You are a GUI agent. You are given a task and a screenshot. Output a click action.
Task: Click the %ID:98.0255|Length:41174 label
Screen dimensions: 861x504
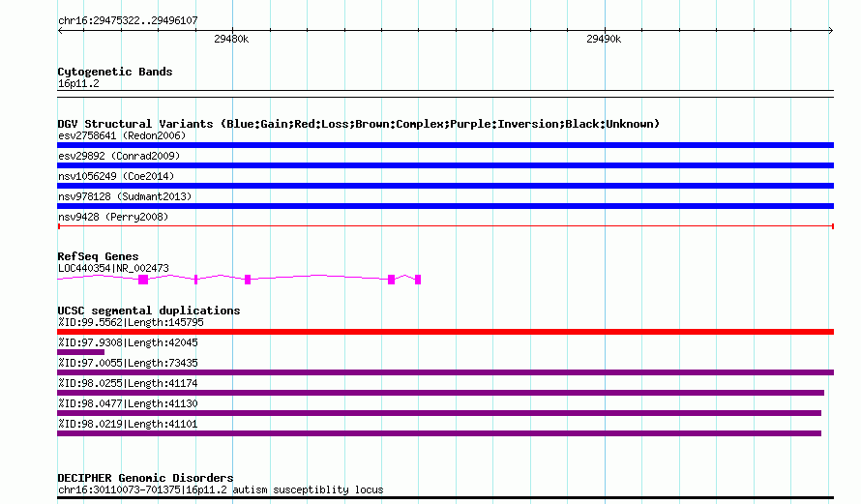pos(128,383)
